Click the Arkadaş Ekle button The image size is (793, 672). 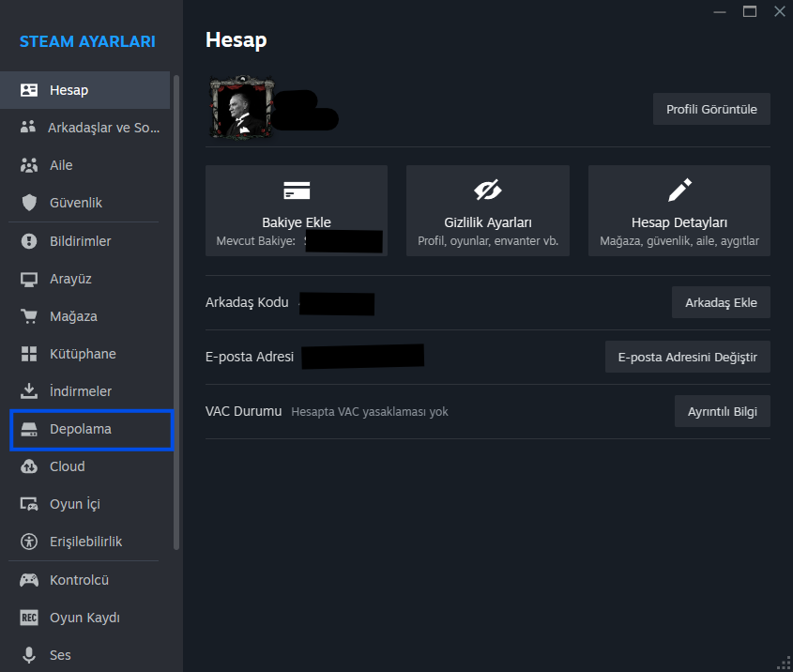coord(721,302)
